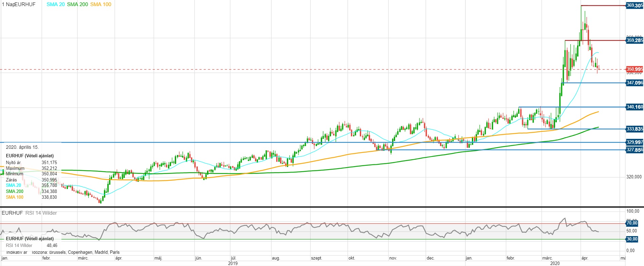
Task: Click the red 350,995 current price label
Action: click(x=634, y=69)
